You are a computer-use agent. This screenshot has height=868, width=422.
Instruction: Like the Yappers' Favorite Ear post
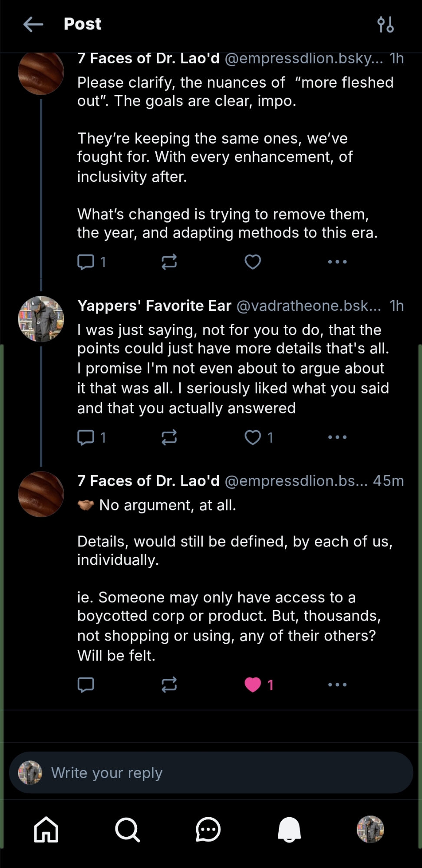tap(253, 437)
